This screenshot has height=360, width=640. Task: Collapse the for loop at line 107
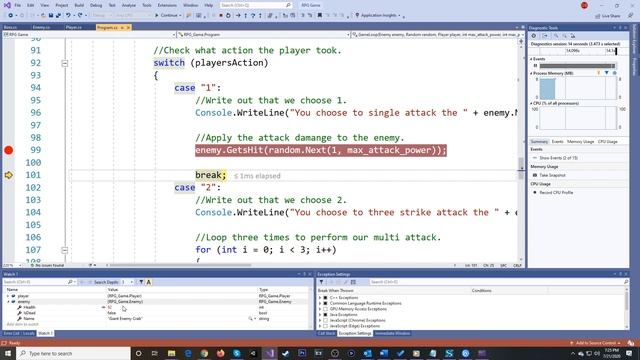(x=64, y=250)
